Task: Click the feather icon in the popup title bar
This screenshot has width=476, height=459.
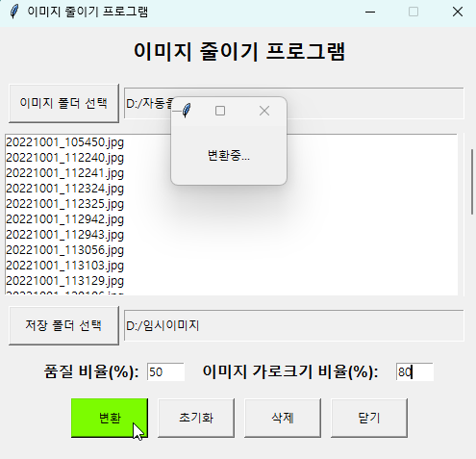Action: pyautogui.click(x=187, y=111)
